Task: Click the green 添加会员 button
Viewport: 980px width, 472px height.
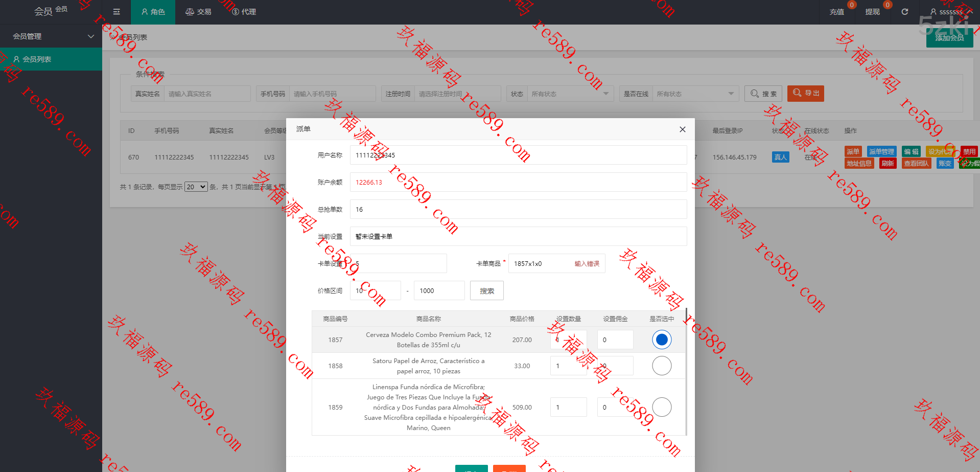Action: point(949,38)
